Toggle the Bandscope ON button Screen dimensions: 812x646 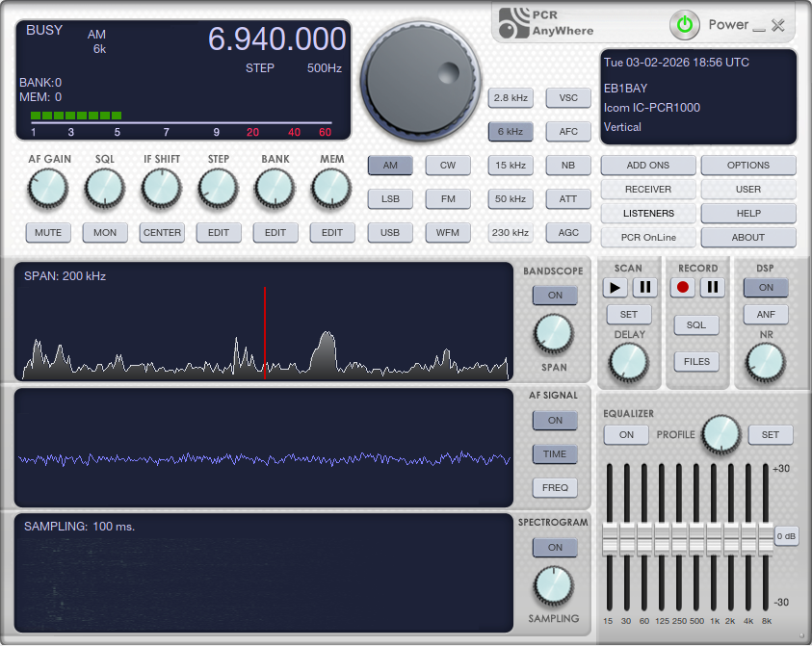555,295
